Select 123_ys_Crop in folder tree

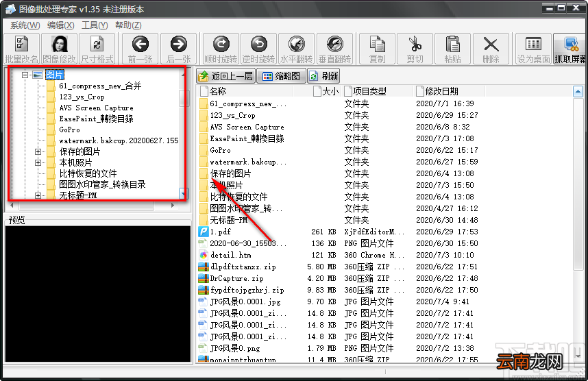pos(82,97)
